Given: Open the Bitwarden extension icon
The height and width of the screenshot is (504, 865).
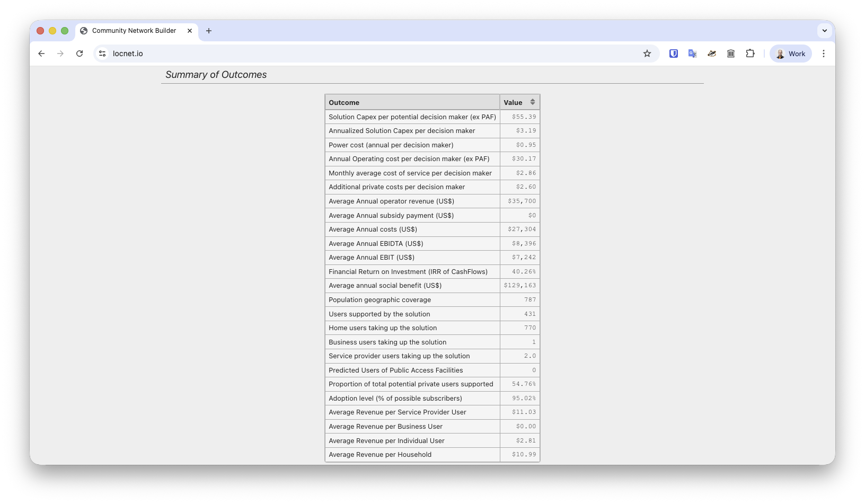Looking at the screenshot, I should coord(674,54).
